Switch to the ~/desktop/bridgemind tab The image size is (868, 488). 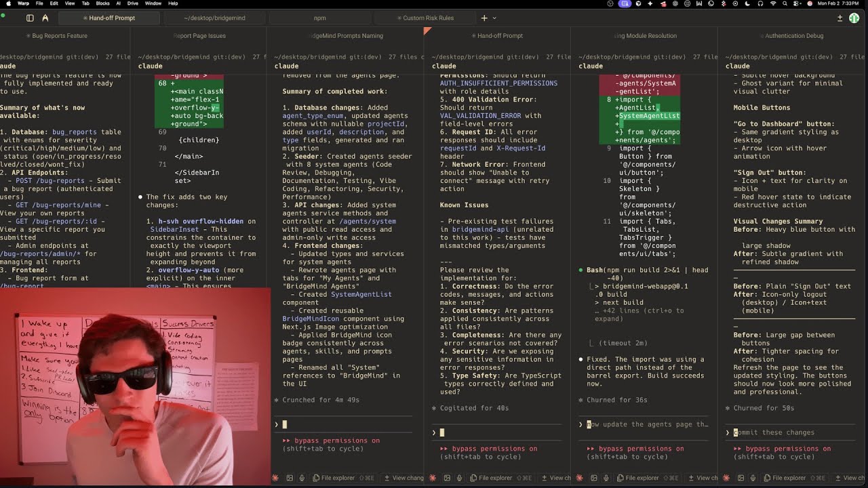pos(214,18)
